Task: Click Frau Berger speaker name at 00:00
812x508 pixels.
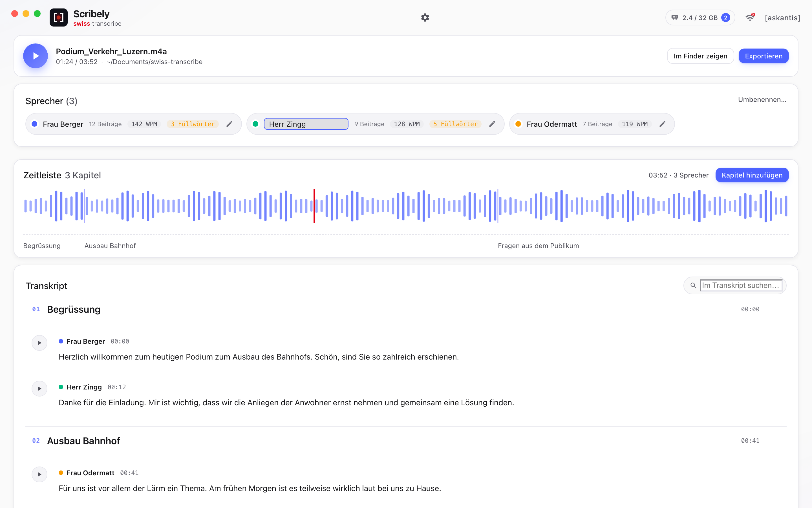Action: coord(85,341)
